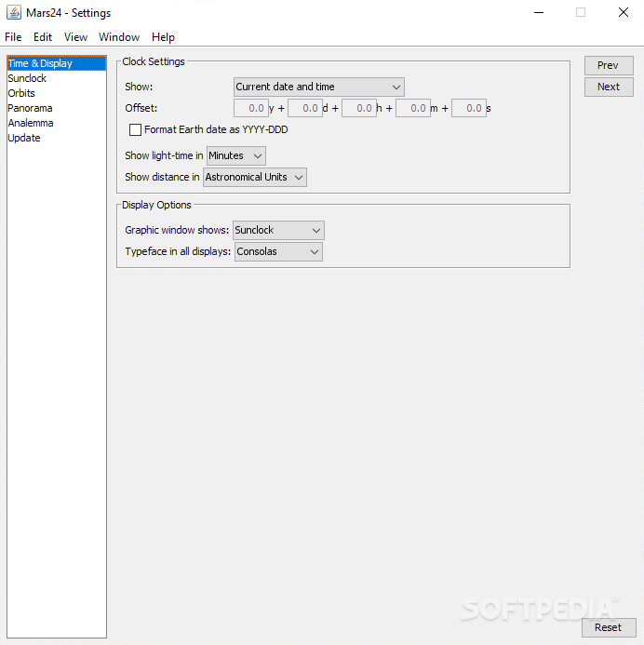644x645 pixels.
Task: Close the Mars24 Settings window
Action: click(x=623, y=12)
